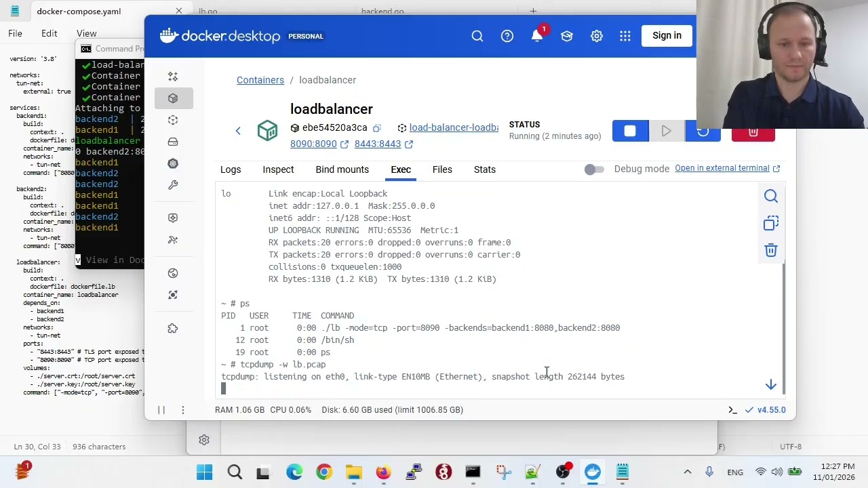Close the docker-compose.yaml tab
This screenshot has height=488, width=868.
pyautogui.click(x=179, y=12)
